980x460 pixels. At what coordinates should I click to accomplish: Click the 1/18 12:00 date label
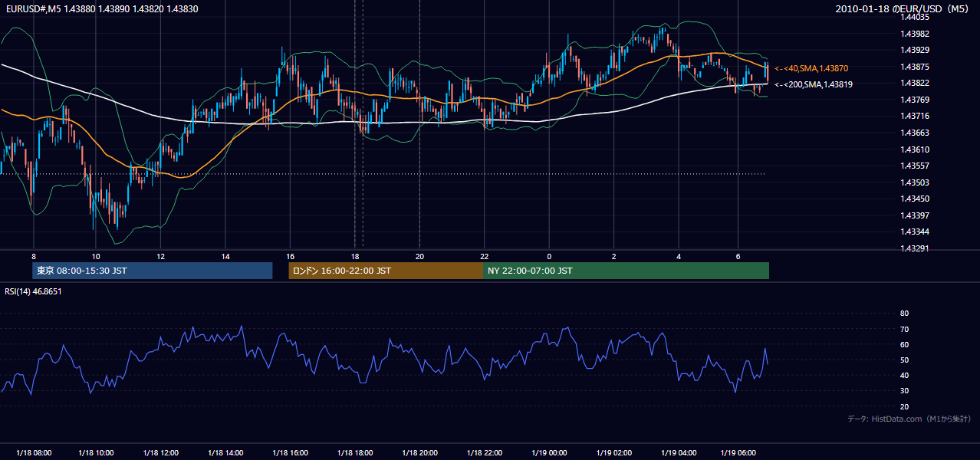tap(162, 453)
